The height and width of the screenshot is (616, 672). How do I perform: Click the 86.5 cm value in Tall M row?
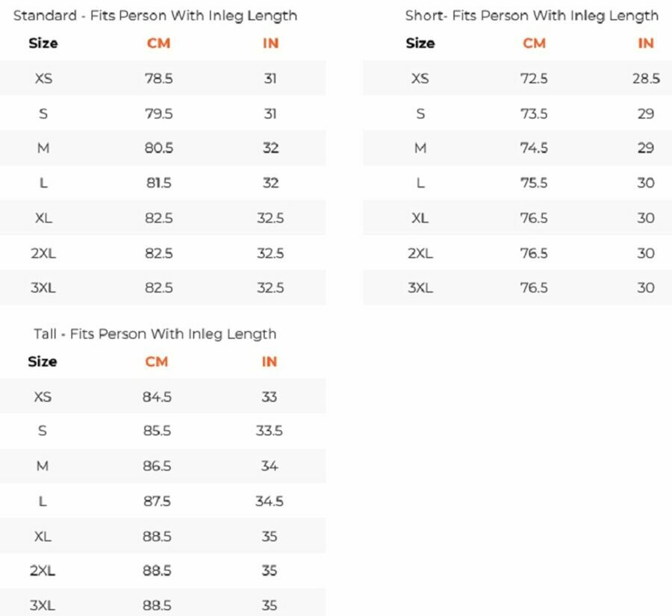pyautogui.click(x=157, y=466)
